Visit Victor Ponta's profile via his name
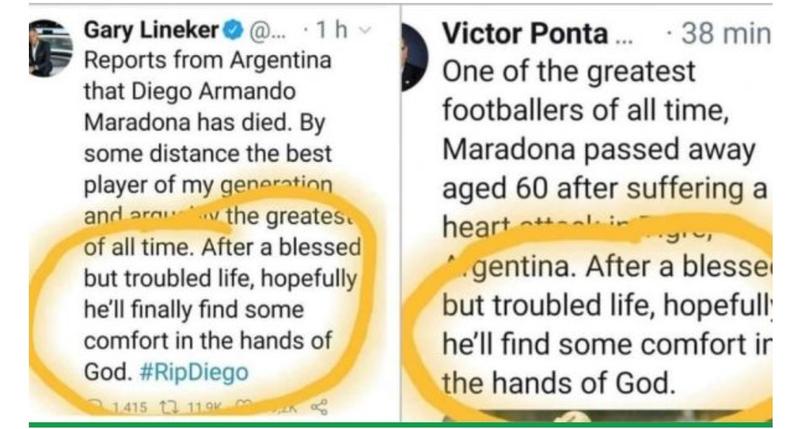 tap(524, 33)
